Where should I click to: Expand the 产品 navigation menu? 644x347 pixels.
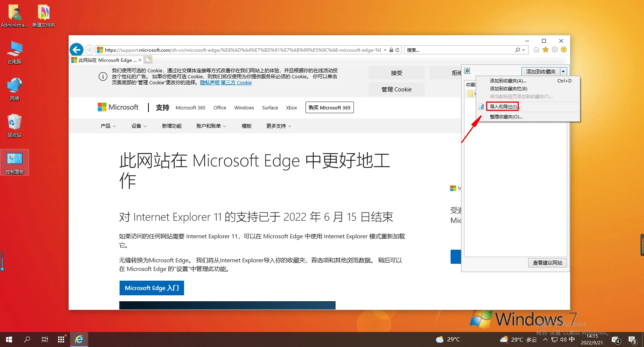(x=108, y=126)
